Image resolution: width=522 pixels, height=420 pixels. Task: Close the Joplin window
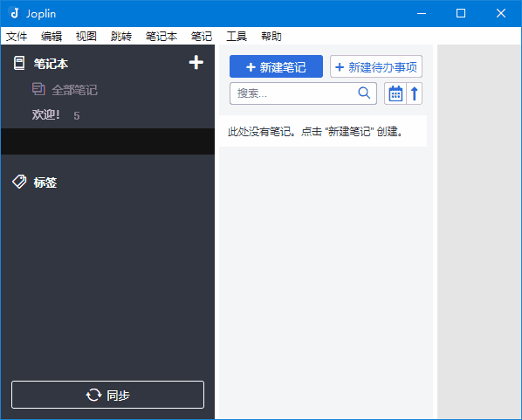501,13
